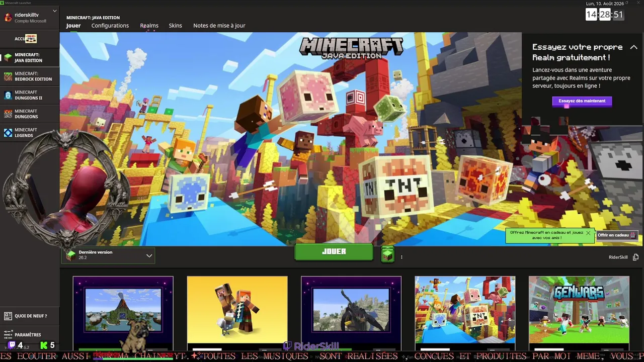Select Minecraft: Bedrock Edition label in the sidebar
The width and height of the screenshot is (644, 362).
click(33, 76)
